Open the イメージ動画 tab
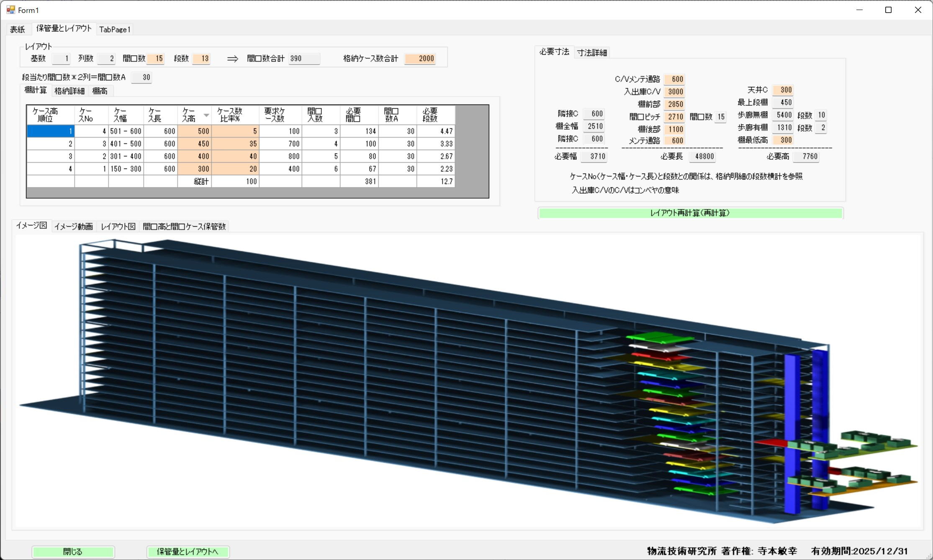 tap(73, 226)
